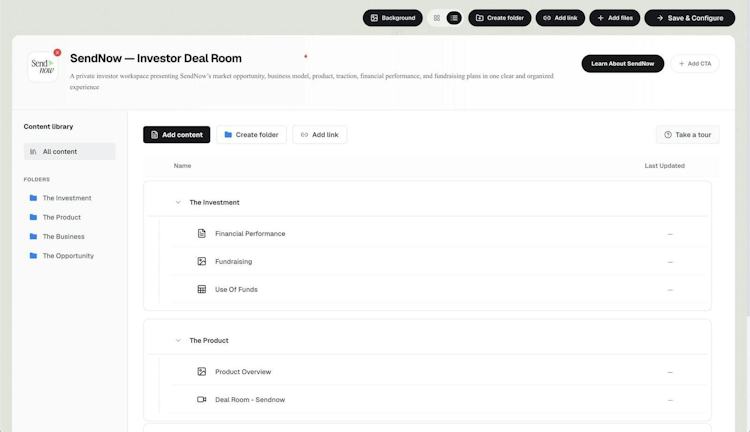Switch to grid view layout
The height and width of the screenshot is (432, 750).
coord(437,18)
